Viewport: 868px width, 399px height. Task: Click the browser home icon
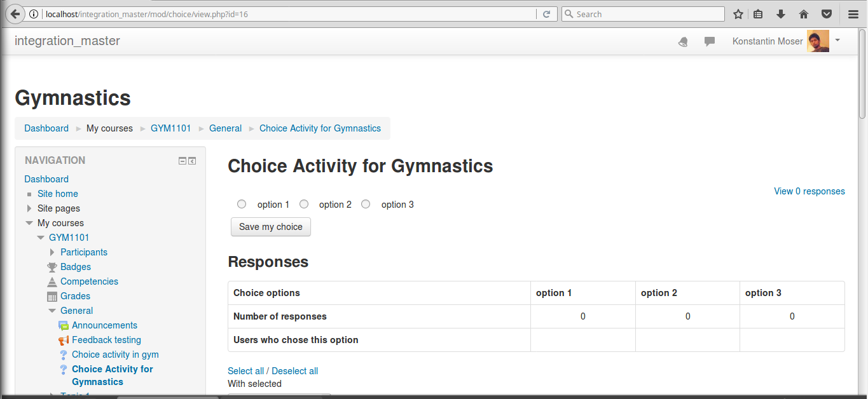(x=804, y=14)
